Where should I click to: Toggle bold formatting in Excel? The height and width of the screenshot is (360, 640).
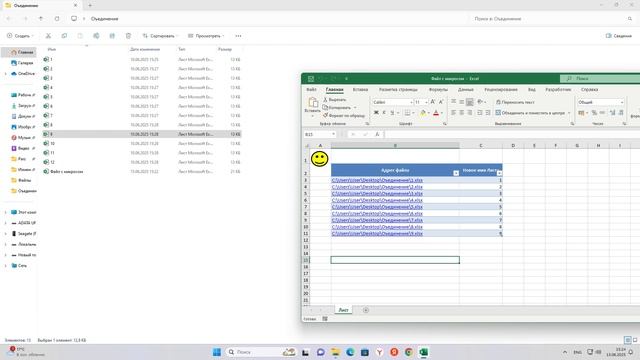376,113
